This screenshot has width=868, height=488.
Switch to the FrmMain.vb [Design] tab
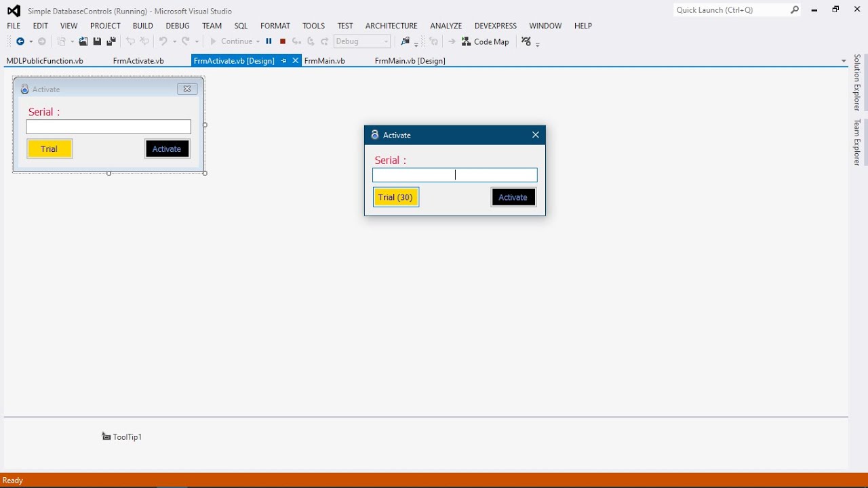pyautogui.click(x=410, y=61)
